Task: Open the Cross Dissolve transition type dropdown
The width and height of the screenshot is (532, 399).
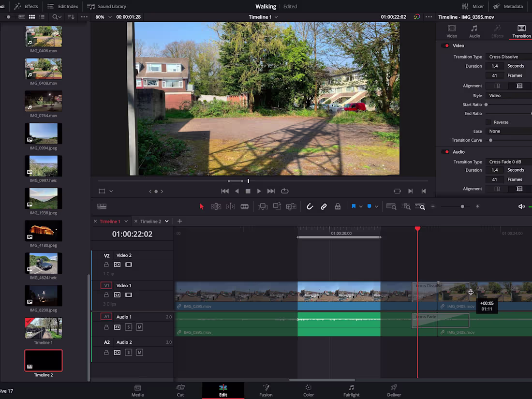Action: tap(504, 57)
